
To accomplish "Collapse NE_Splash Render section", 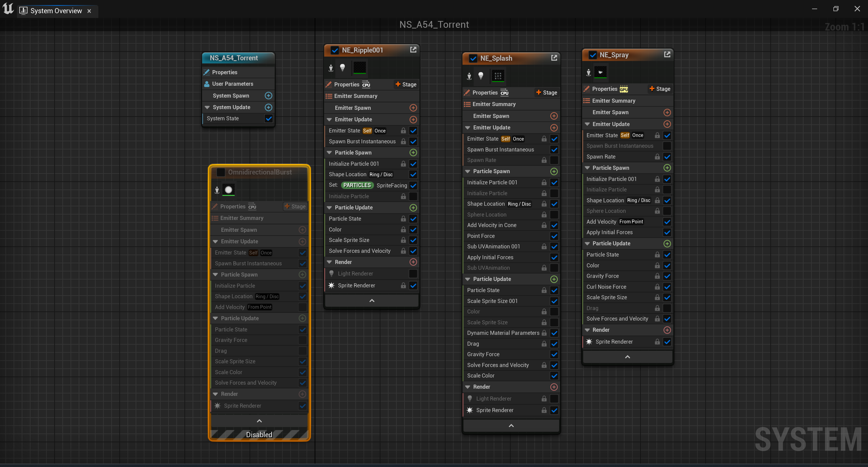I will [x=468, y=387].
